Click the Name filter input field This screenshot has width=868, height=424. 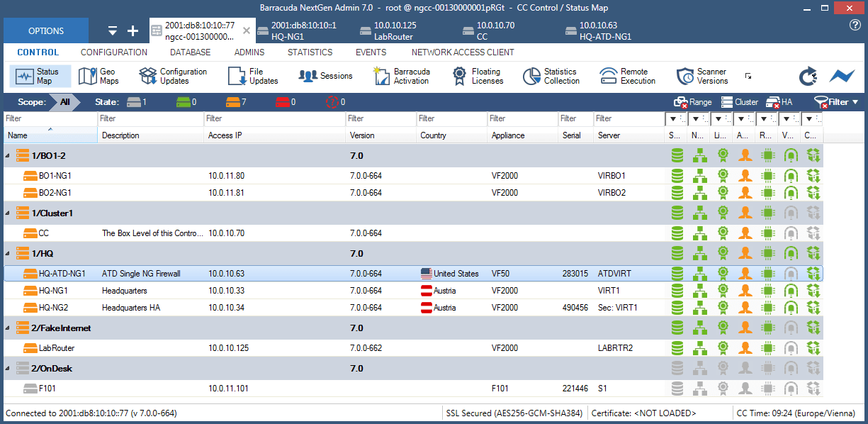[x=50, y=118]
